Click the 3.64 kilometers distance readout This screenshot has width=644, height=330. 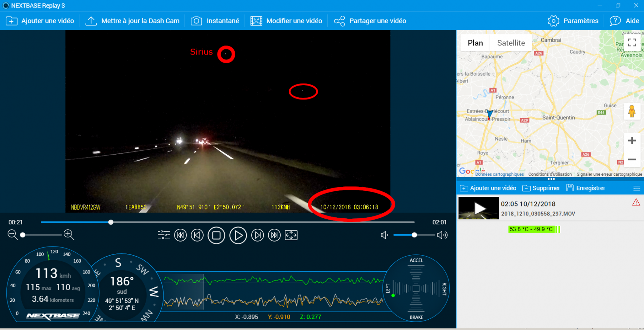point(53,299)
